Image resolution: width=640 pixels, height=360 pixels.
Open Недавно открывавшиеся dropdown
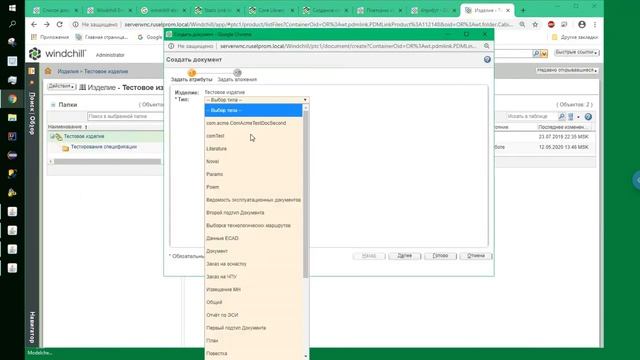click(567, 70)
